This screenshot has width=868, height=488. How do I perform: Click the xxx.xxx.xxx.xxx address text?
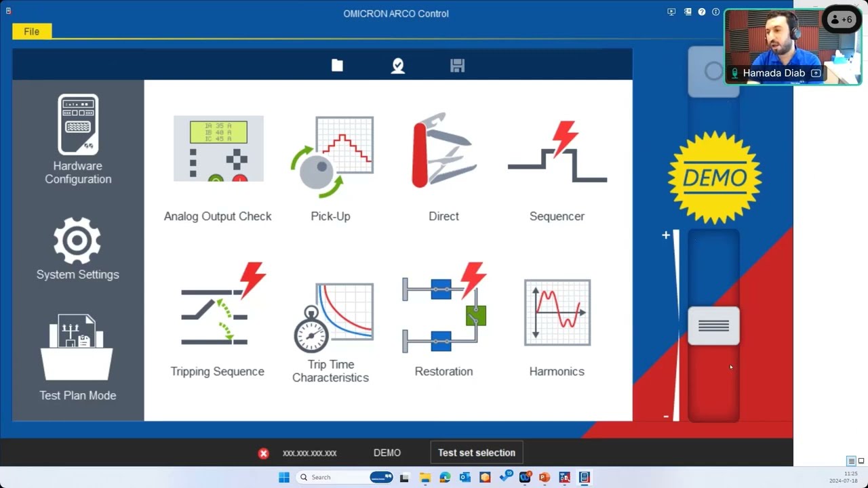[309, 453]
